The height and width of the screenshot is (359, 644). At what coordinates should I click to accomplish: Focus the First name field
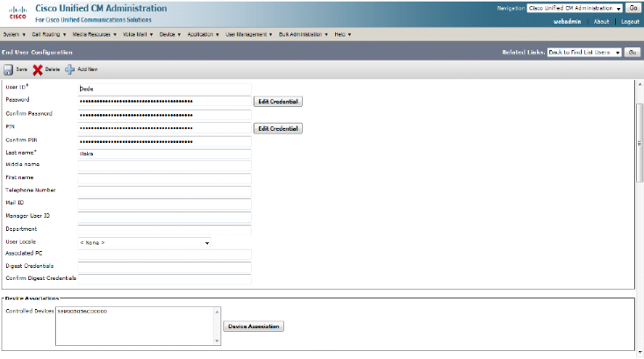coord(164,178)
